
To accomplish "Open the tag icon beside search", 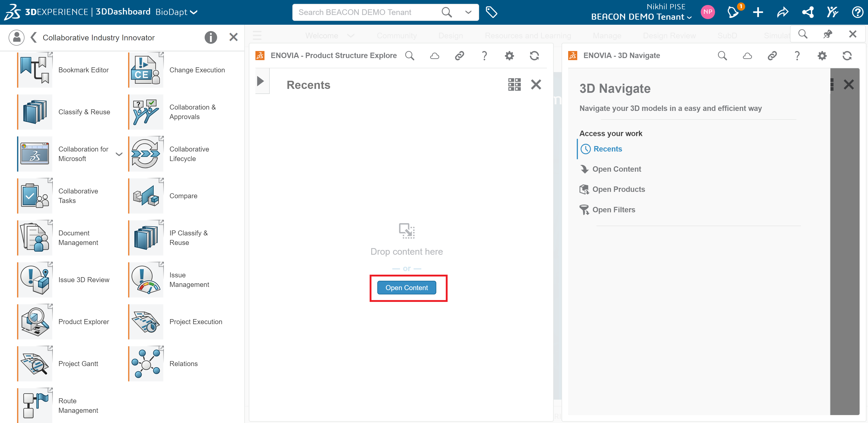I will tap(492, 12).
